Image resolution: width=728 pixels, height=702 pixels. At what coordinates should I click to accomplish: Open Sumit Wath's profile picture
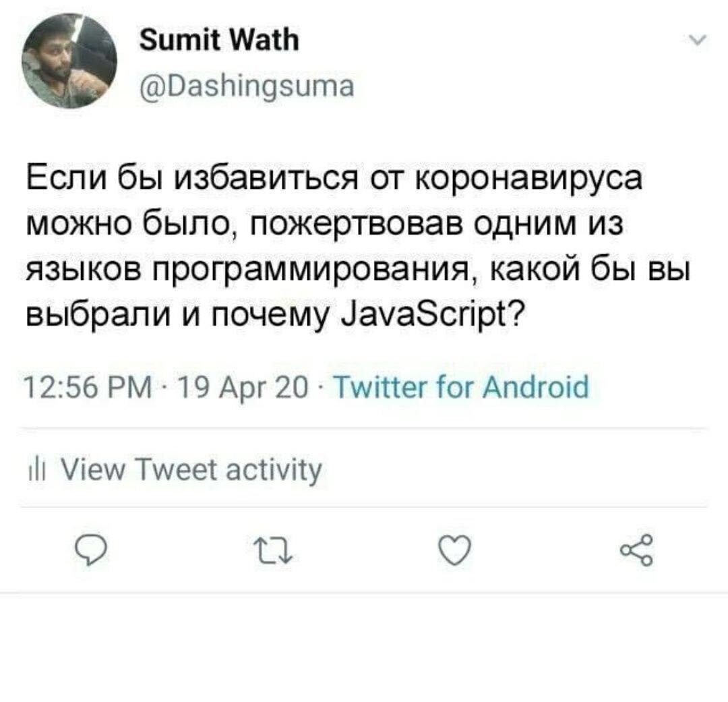(x=69, y=61)
